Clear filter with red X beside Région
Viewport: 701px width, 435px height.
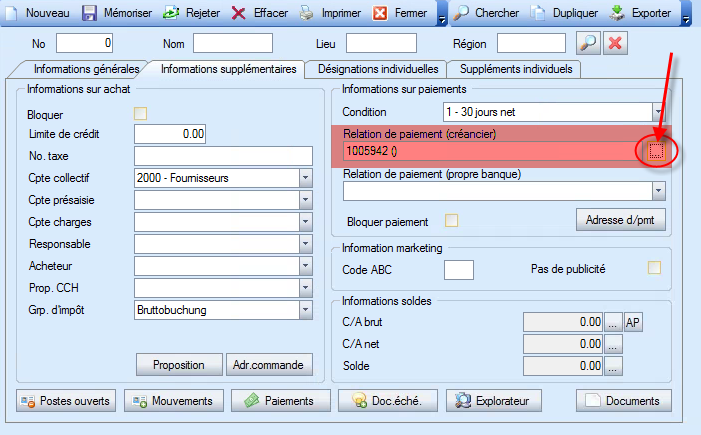tap(615, 43)
